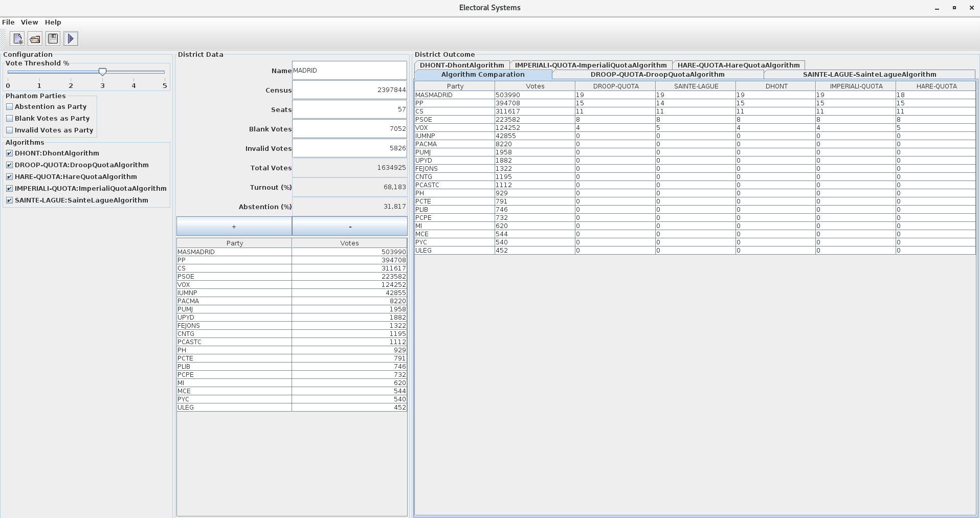Viewport: 980px width, 518px height.
Task: Toggle the SAINTE-LAGUE:SainteLagueAlgorithm checkbox
Action: coord(9,200)
